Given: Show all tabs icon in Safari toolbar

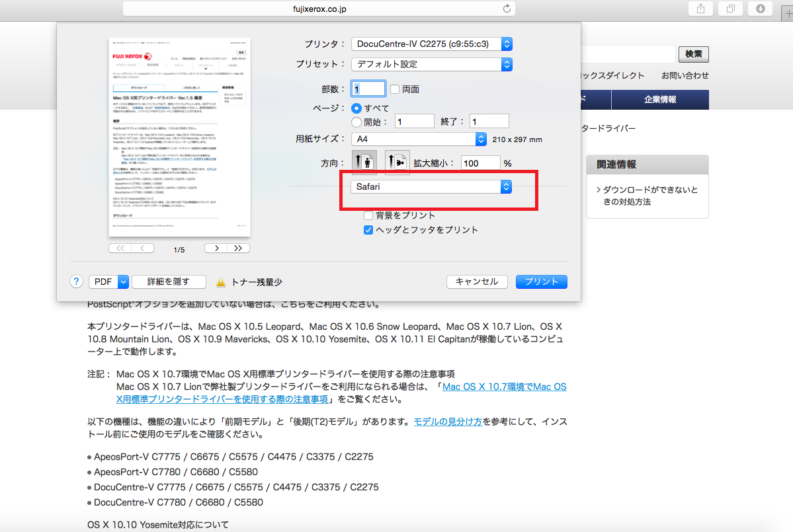Looking at the screenshot, I should coord(730,9).
